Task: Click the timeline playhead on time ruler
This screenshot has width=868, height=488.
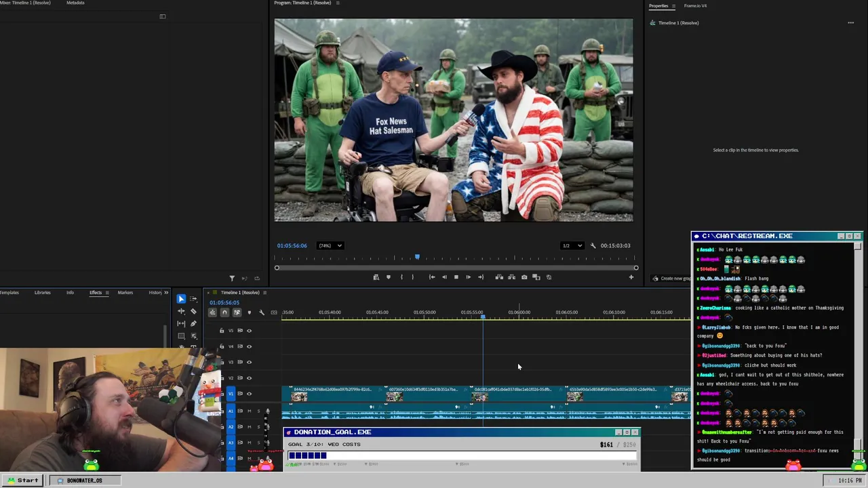Action: [x=483, y=317]
